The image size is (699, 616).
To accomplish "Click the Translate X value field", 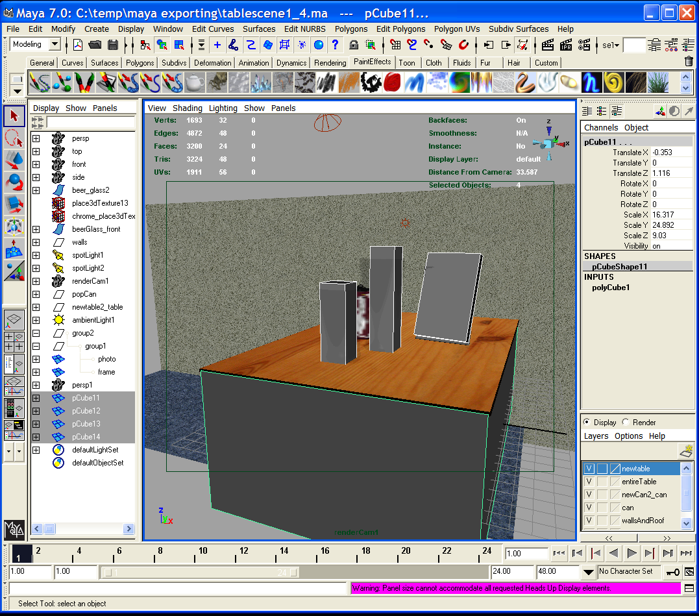I will [671, 153].
